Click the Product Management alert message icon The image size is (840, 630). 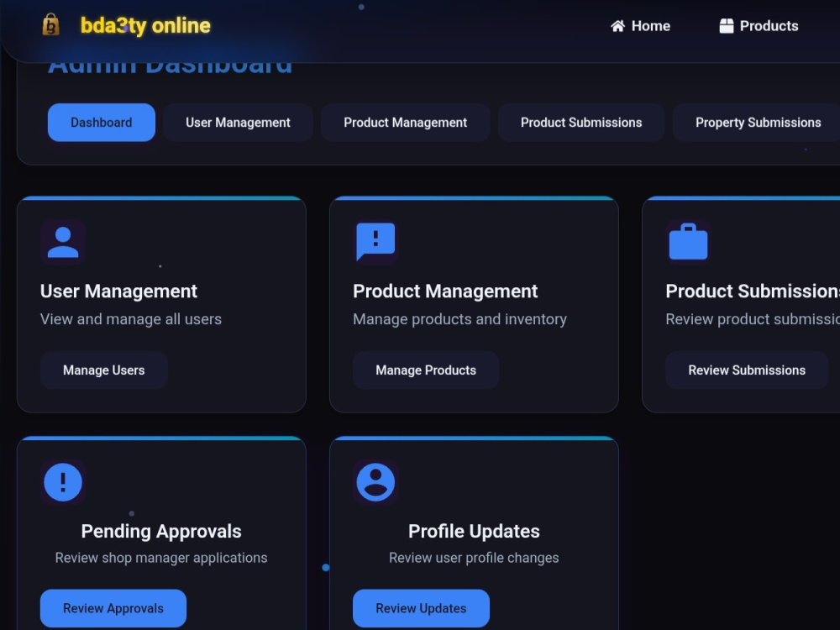(375, 242)
